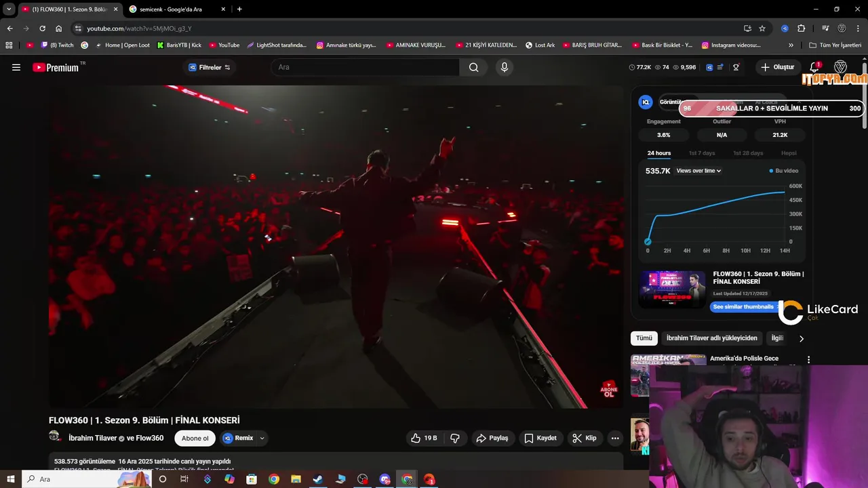Click the Klip clip button

[x=584, y=439]
